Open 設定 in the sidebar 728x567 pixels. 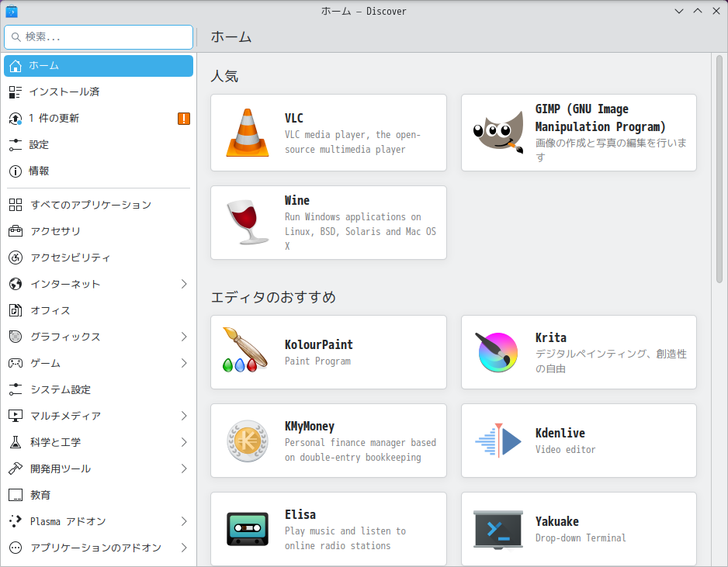click(99, 145)
